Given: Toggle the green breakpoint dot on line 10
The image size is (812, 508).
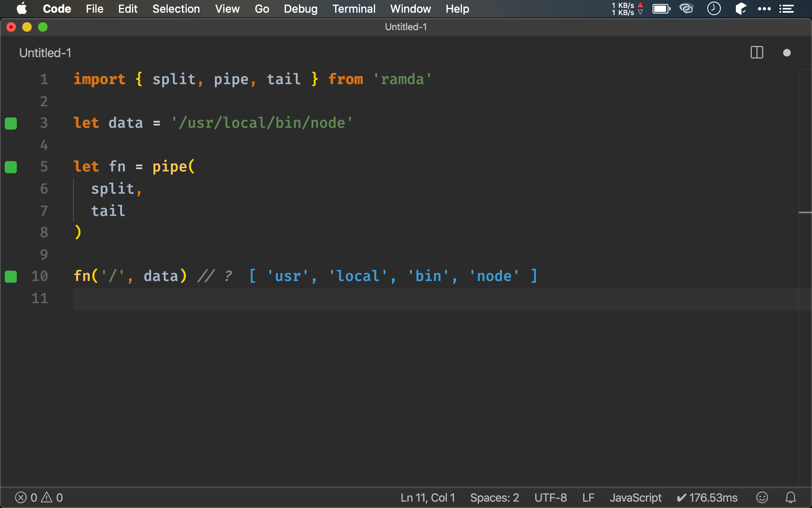Looking at the screenshot, I should tap(11, 276).
